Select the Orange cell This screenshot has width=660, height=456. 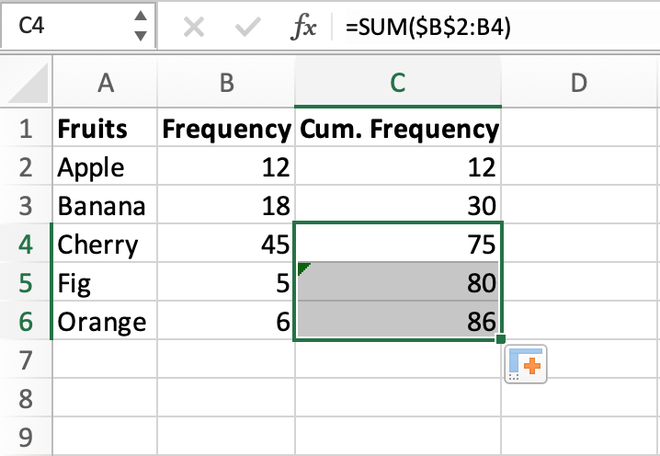click(105, 321)
